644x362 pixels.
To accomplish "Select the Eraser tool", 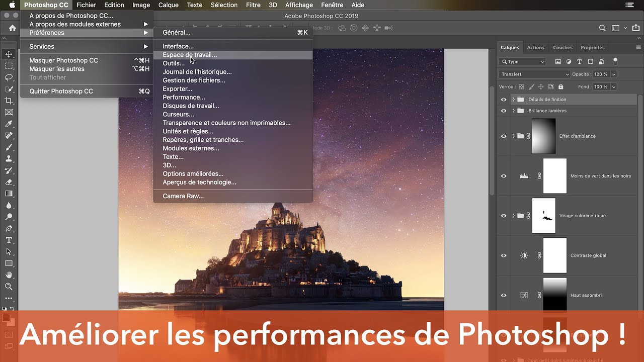I will [9, 182].
